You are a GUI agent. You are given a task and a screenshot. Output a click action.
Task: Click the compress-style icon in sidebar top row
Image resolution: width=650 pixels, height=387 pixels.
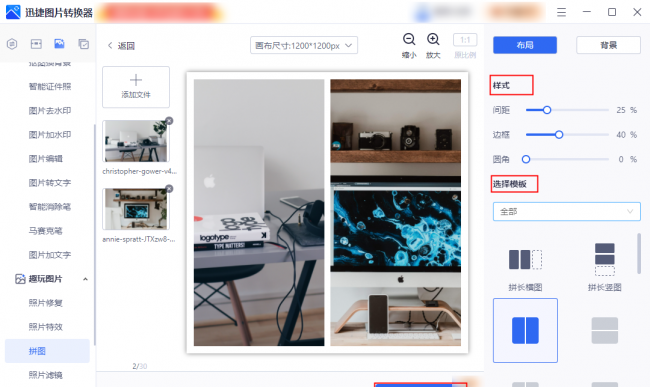36,44
